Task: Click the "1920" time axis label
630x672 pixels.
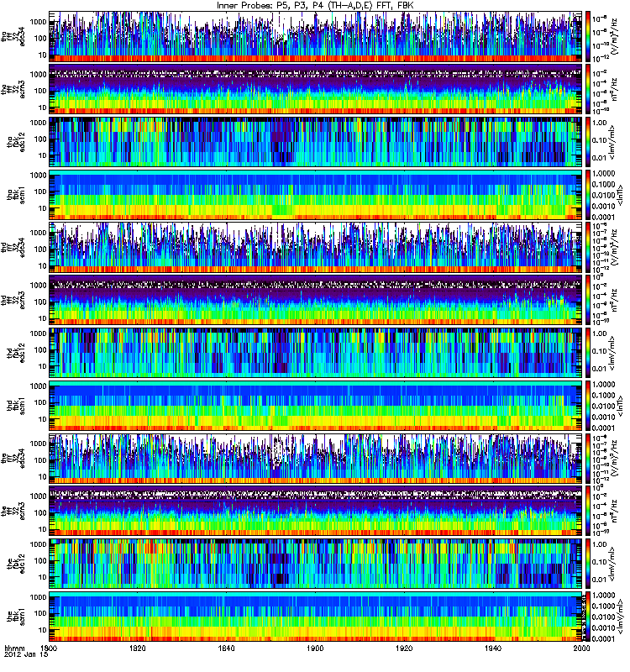Action: click(404, 648)
